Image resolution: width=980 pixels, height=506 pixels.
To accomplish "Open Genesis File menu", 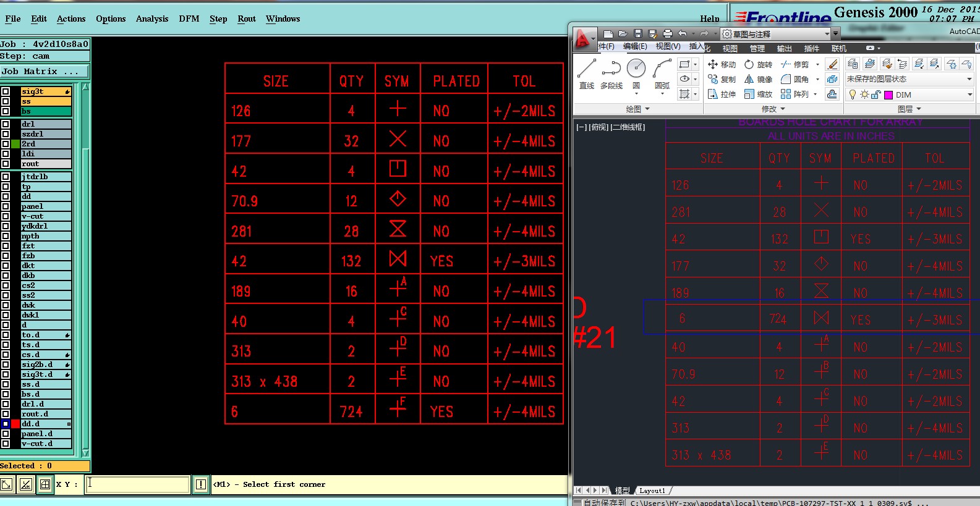I will point(13,19).
